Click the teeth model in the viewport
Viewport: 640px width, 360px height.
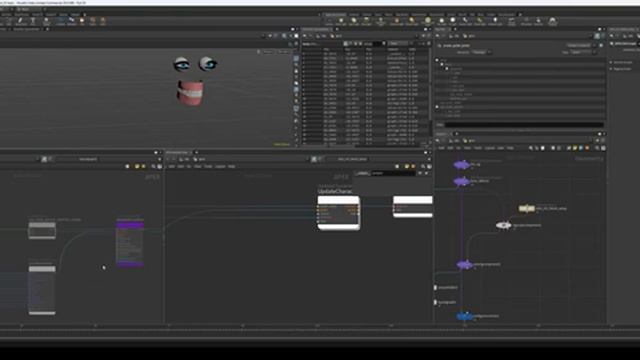(190, 93)
